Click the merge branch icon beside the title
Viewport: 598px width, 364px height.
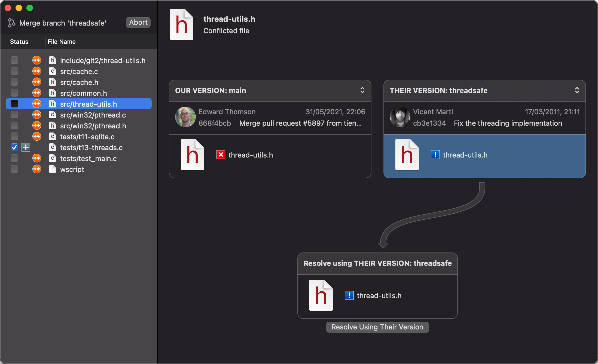11,23
